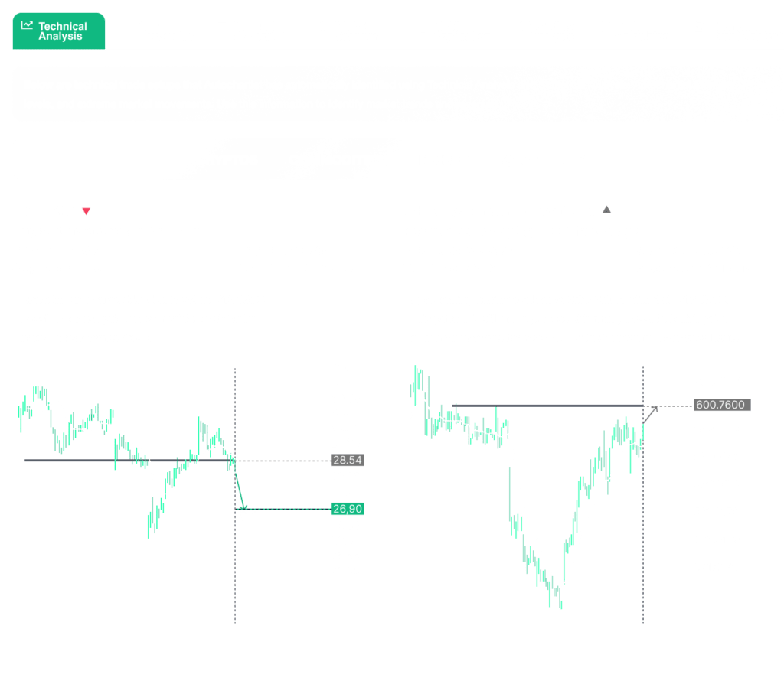Select the 600.7600 price tag
Screen dimensions: 784x681
click(x=720, y=405)
